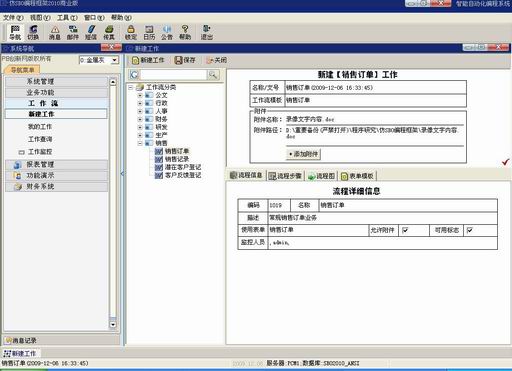512x371 pixels.
Task: Open the 邮件 mail toolbar icon
Action: 73,32
